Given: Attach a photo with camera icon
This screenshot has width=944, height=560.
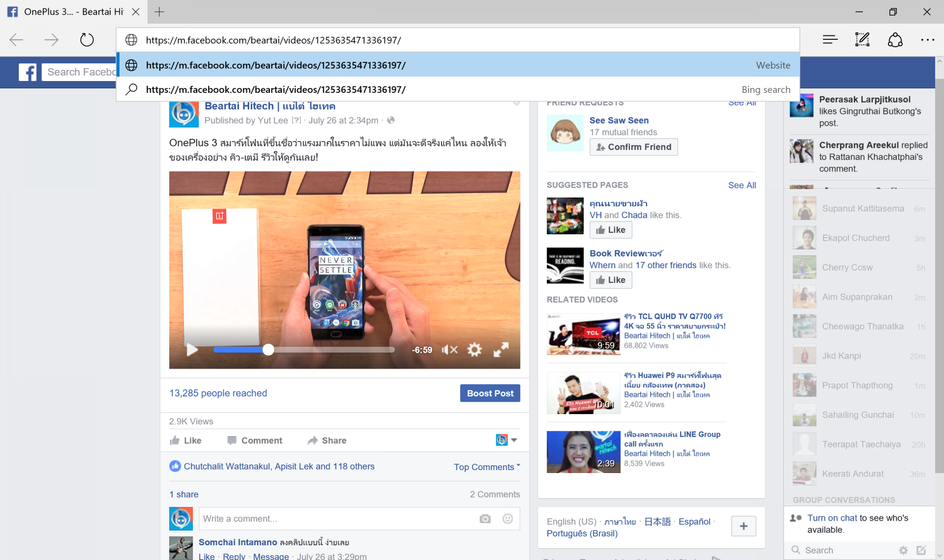Looking at the screenshot, I should pyautogui.click(x=485, y=519).
